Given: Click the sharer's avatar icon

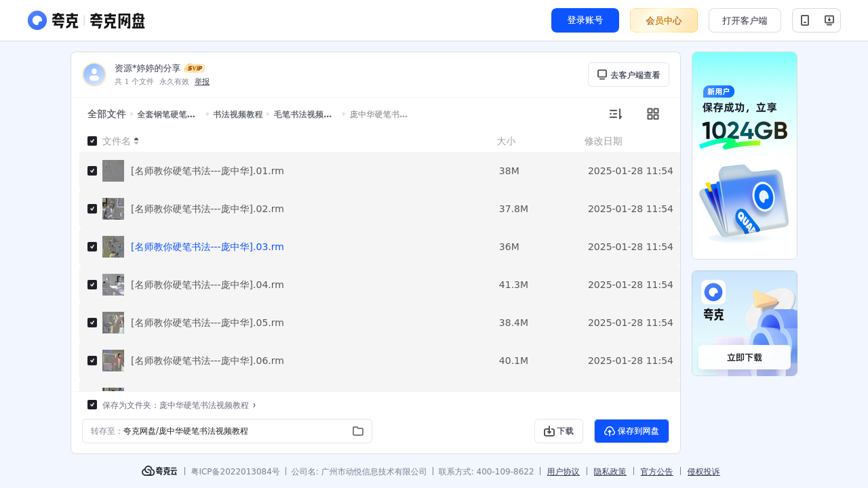Looking at the screenshot, I should point(94,75).
